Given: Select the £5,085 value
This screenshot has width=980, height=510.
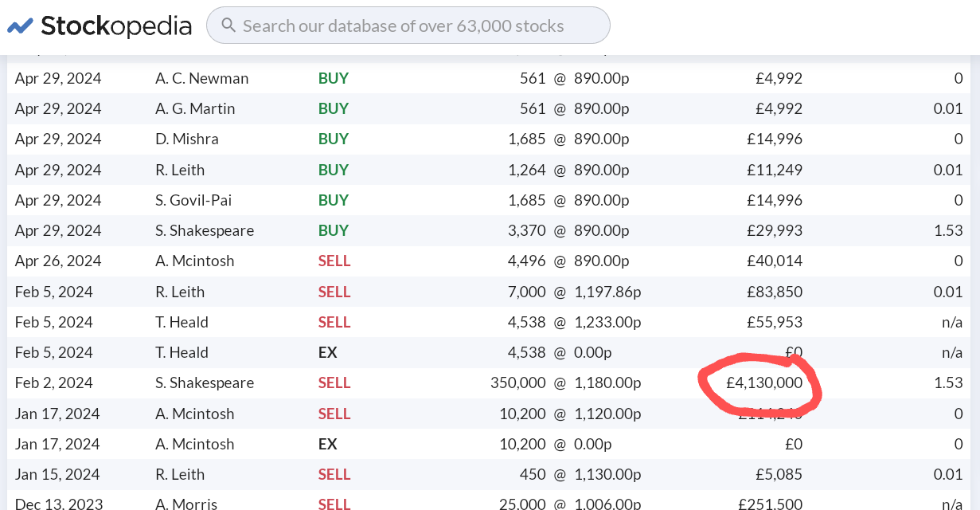Looking at the screenshot, I should 779,474.
